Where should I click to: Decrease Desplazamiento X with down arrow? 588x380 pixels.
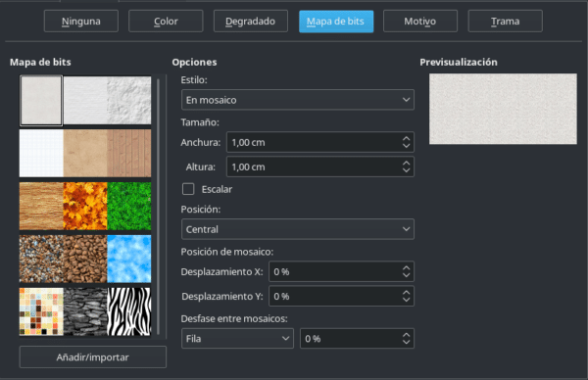(x=406, y=275)
